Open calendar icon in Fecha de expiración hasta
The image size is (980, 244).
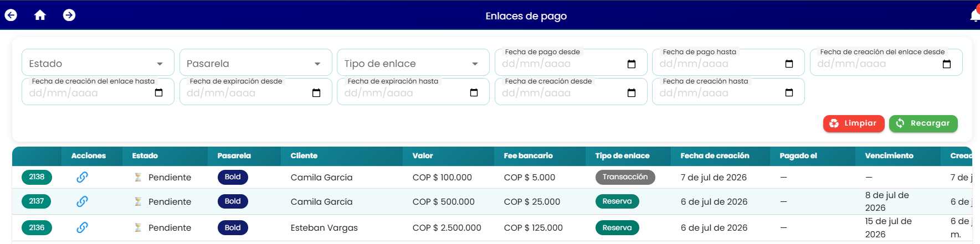coord(474,92)
